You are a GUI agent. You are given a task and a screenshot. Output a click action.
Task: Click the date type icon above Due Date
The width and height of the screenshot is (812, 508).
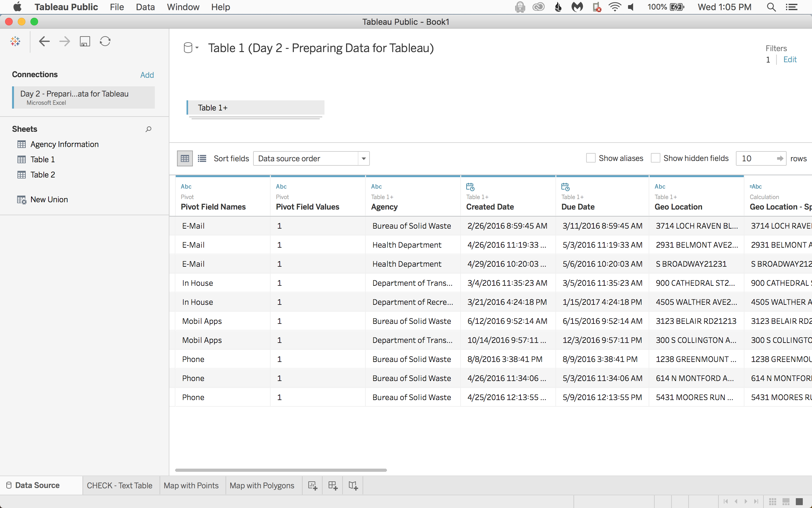pyautogui.click(x=565, y=186)
